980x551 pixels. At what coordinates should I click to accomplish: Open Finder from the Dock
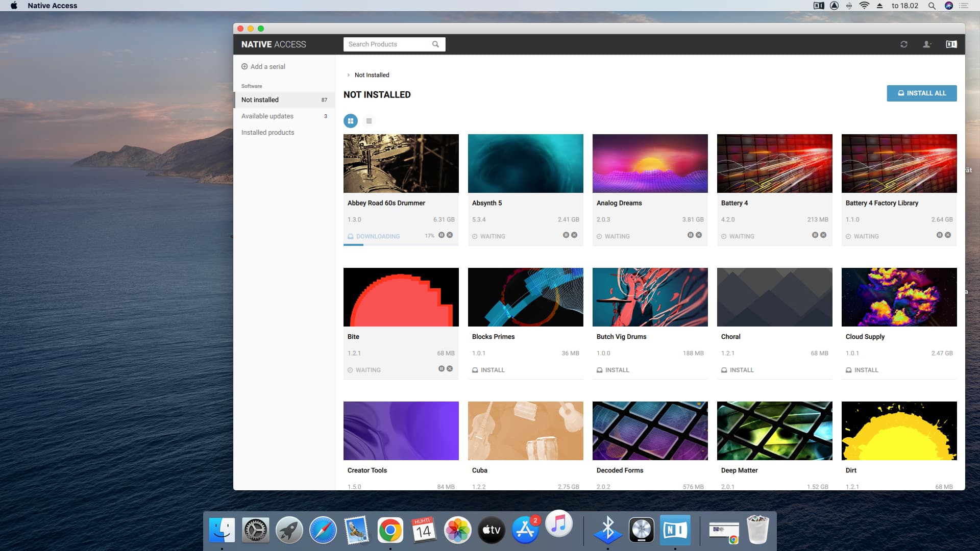pos(222,531)
